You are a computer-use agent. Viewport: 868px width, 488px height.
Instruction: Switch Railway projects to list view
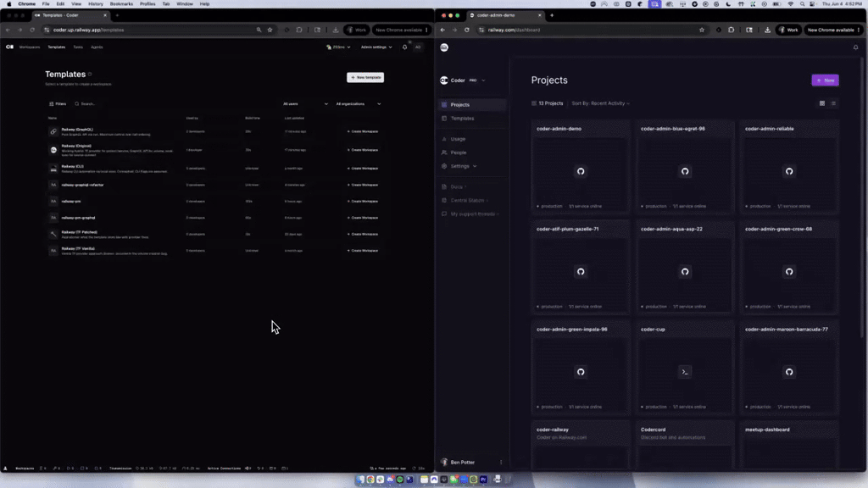pos(833,103)
